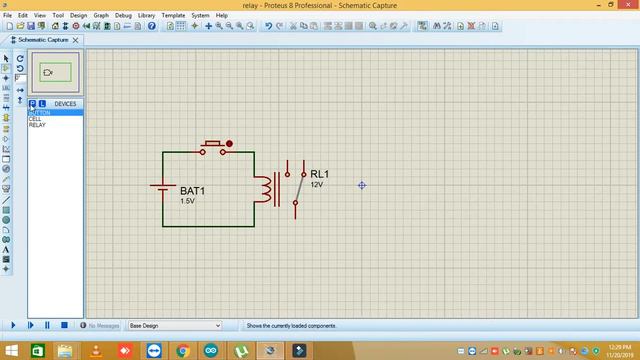Viewport: 640px width, 360px height.
Task: Select the Buses Mode tool
Action: [x=6, y=108]
